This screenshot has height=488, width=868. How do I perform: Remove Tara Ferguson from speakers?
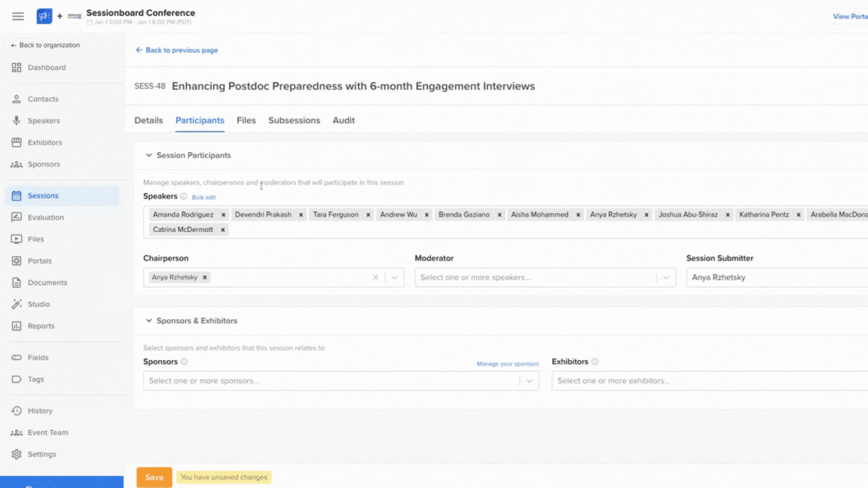[368, 215]
